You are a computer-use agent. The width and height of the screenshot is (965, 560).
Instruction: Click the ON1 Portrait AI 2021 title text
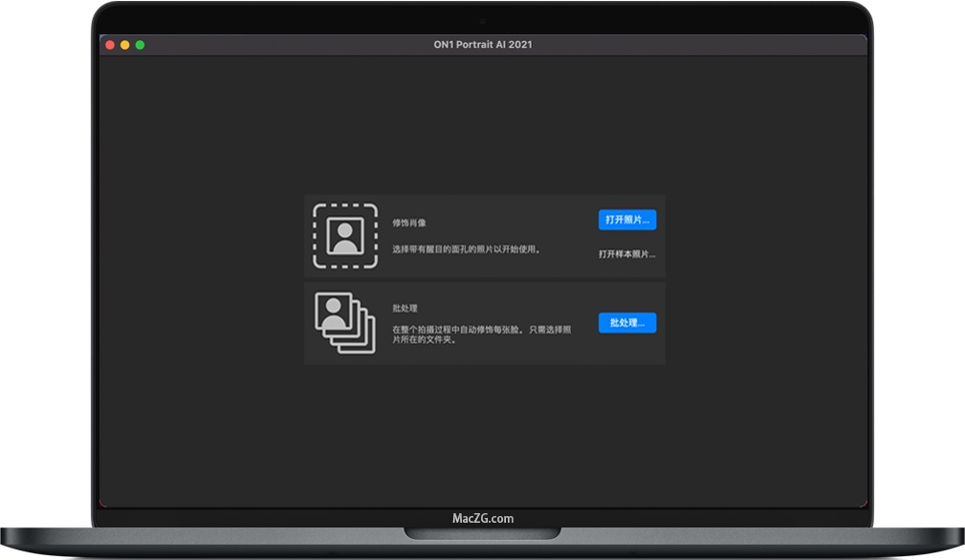coord(483,45)
